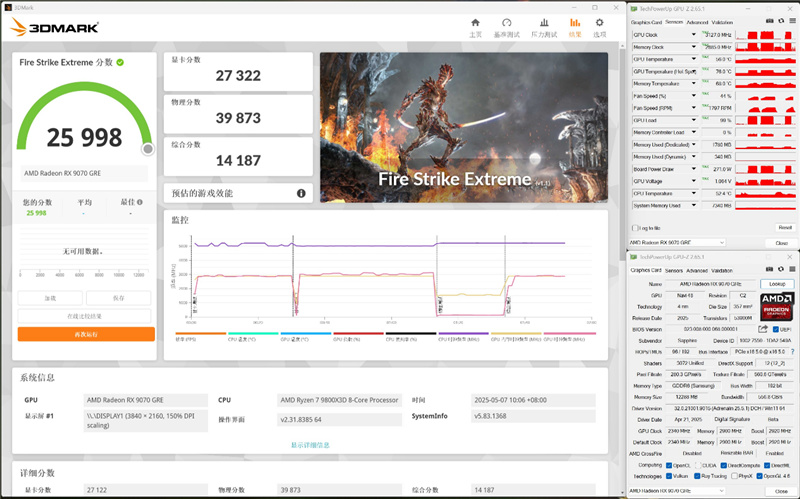
Task: Click the orange run again button
Action: [86, 334]
